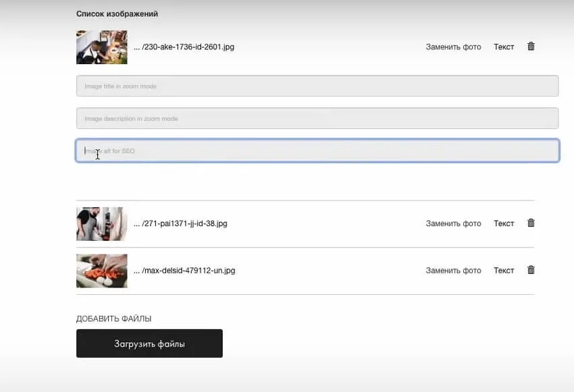574x392 pixels.
Task: Click into the 'Image alt for SEO' input
Action: click(x=317, y=151)
